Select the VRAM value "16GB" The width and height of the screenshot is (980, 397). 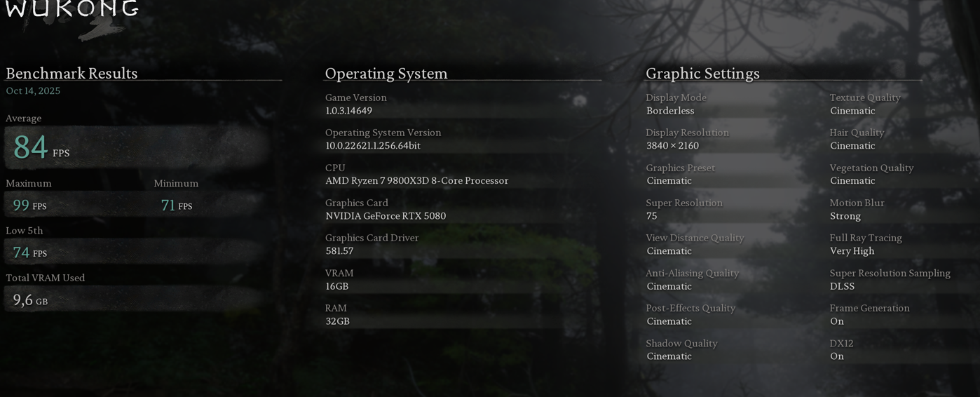pos(337,286)
